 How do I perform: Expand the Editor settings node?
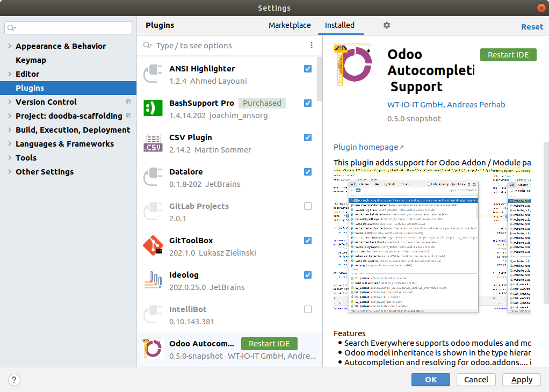(10, 74)
